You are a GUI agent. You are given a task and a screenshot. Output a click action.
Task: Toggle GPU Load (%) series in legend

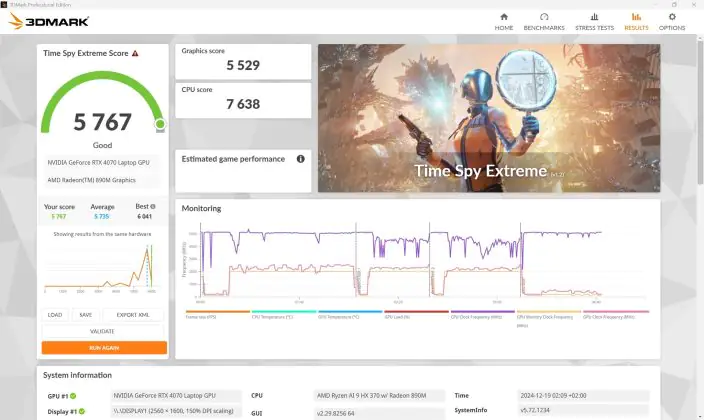416,314
